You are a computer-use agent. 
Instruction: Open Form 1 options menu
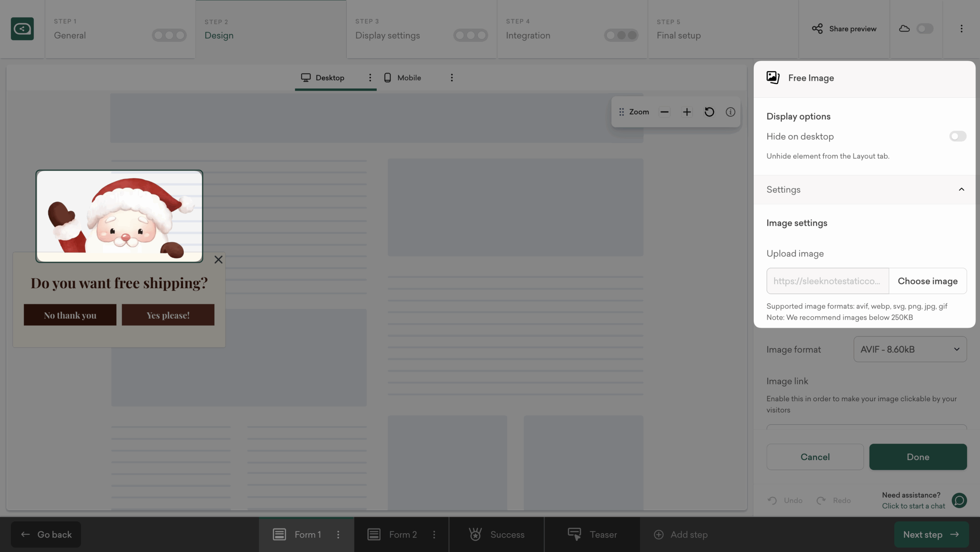coord(338,534)
